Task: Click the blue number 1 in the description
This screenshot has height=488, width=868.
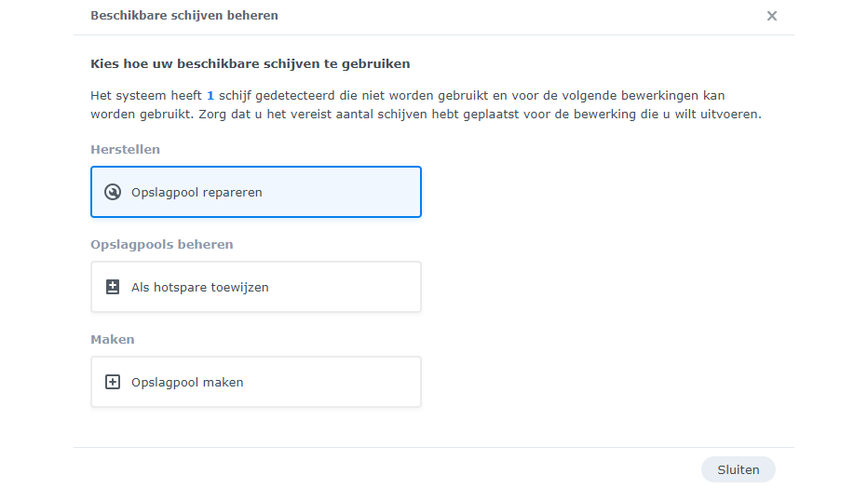Action: pos(210,96)
